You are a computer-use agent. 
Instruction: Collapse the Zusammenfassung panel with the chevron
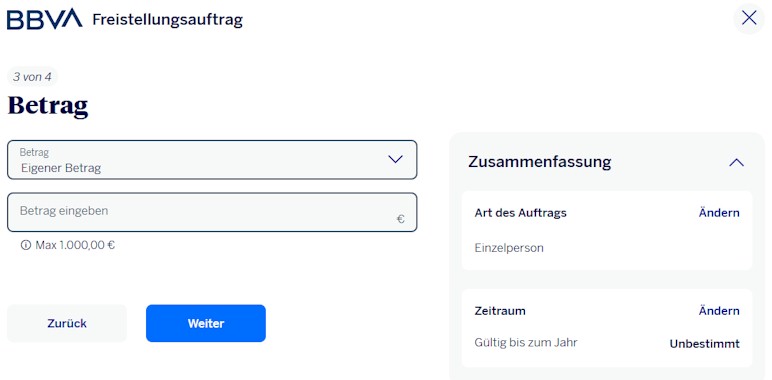click(737, 162)
